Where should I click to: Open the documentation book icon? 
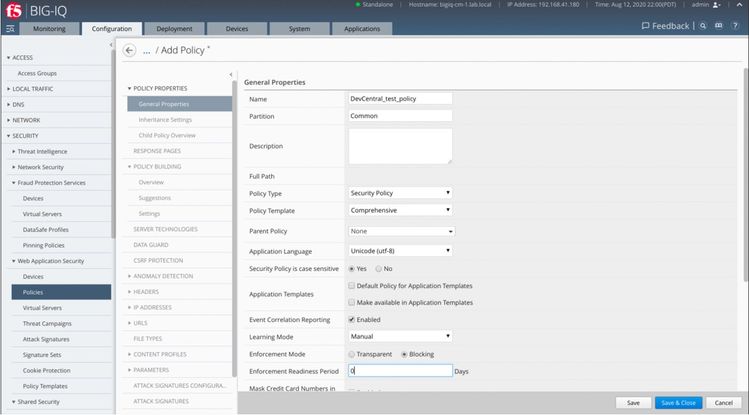point(720,26)
